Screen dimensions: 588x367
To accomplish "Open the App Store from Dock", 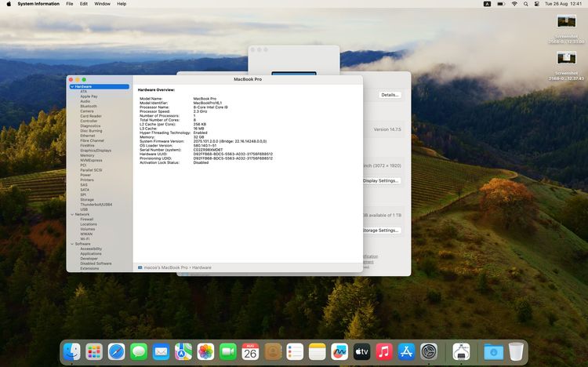I will click(406, 352).
